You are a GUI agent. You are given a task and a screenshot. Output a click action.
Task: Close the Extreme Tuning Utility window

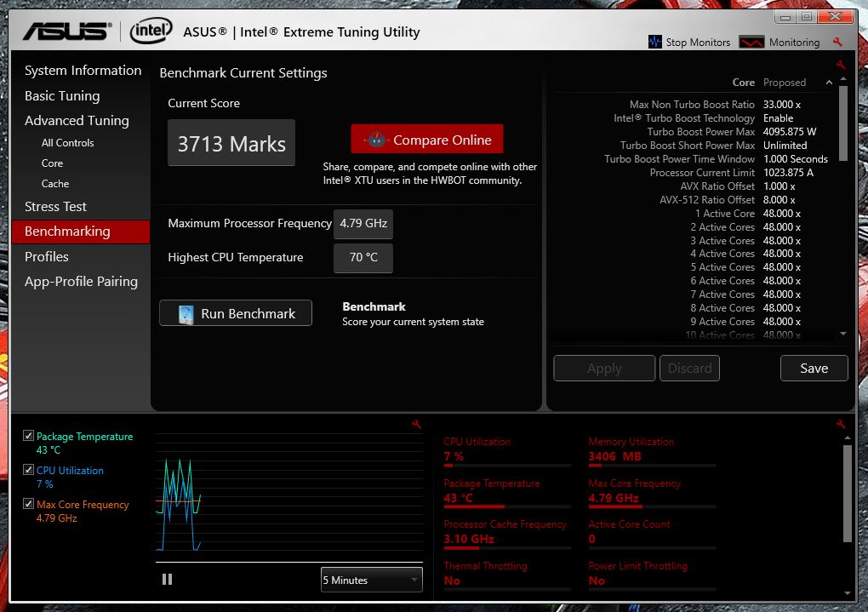[x=836, y=17]
